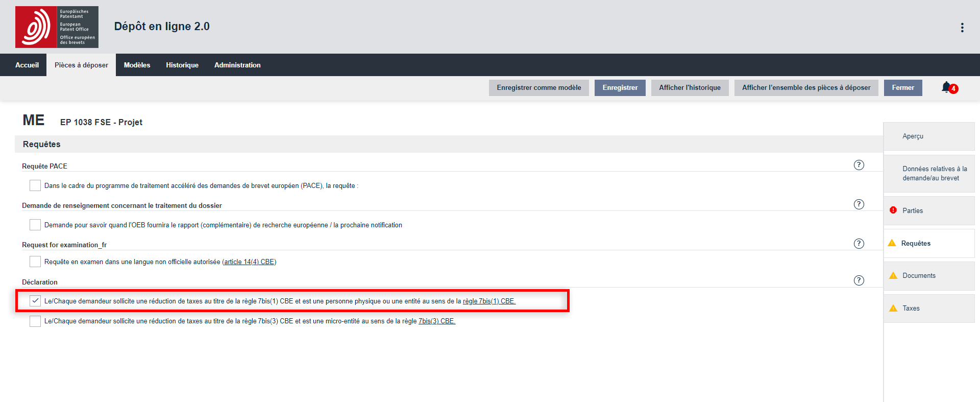Viewport: 980px width, 402px height.
Task: Click the red error icon beside Parties
Action: pos(893,210)
